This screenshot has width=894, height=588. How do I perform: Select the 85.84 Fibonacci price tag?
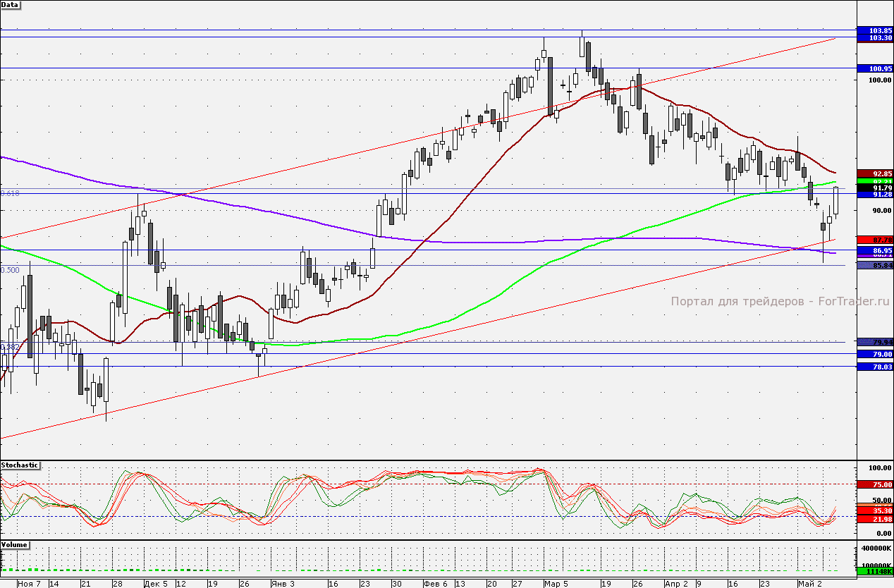pos(874,265)
